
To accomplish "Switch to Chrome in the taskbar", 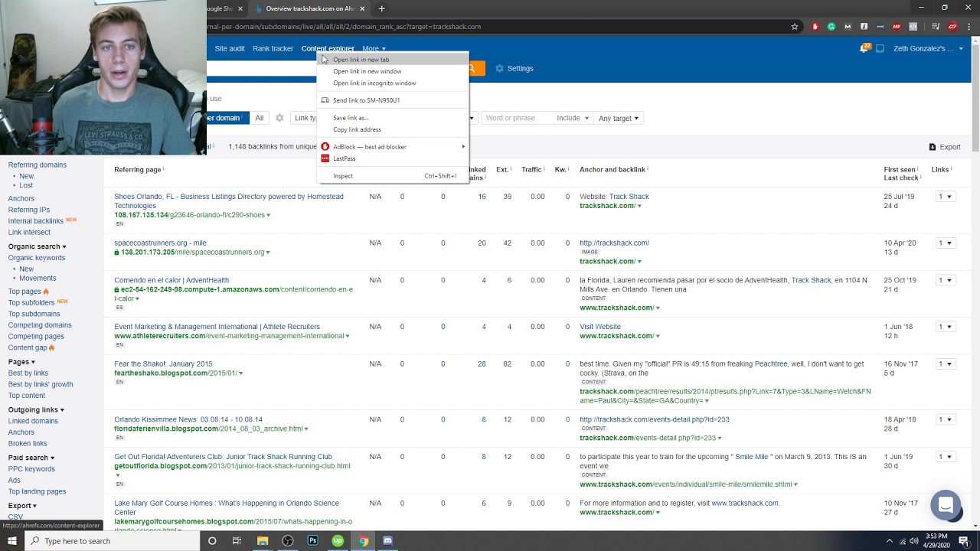I will 363,541.
